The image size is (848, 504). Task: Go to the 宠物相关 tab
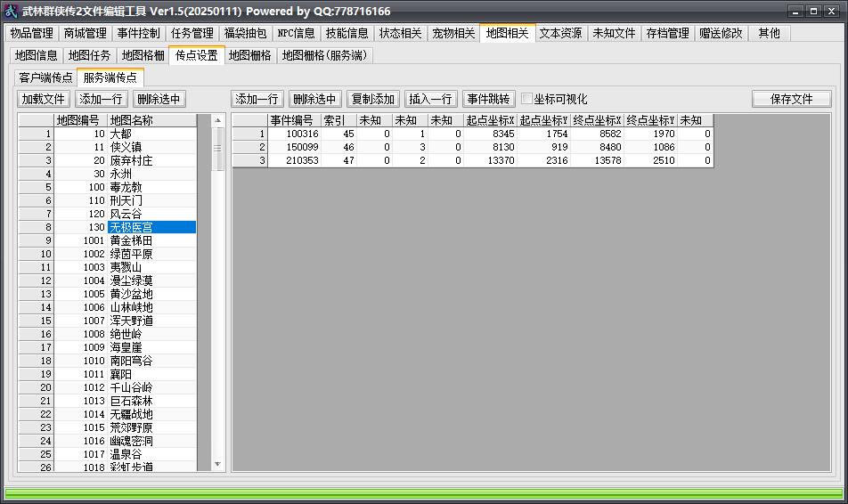(x=453, y=34)
